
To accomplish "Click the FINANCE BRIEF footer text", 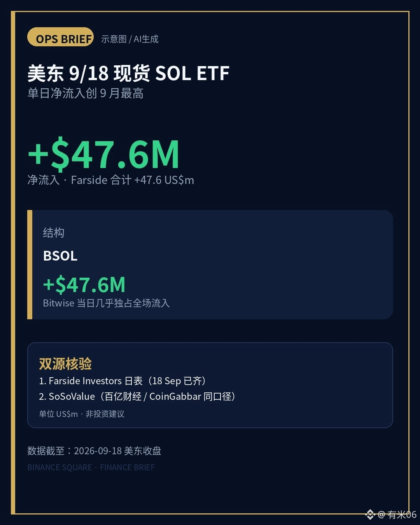I will coord(127,467).
